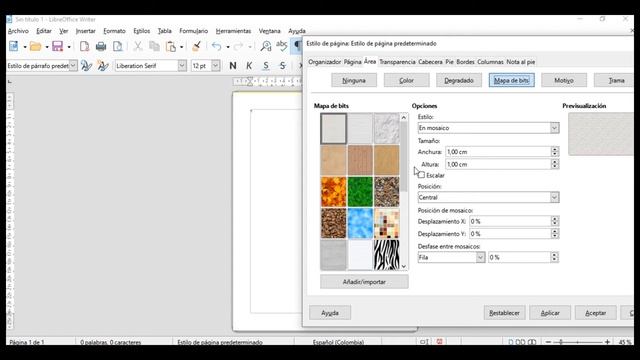Toggle Bold (N) formatting
Screen dimensions: 640x360
233,66
